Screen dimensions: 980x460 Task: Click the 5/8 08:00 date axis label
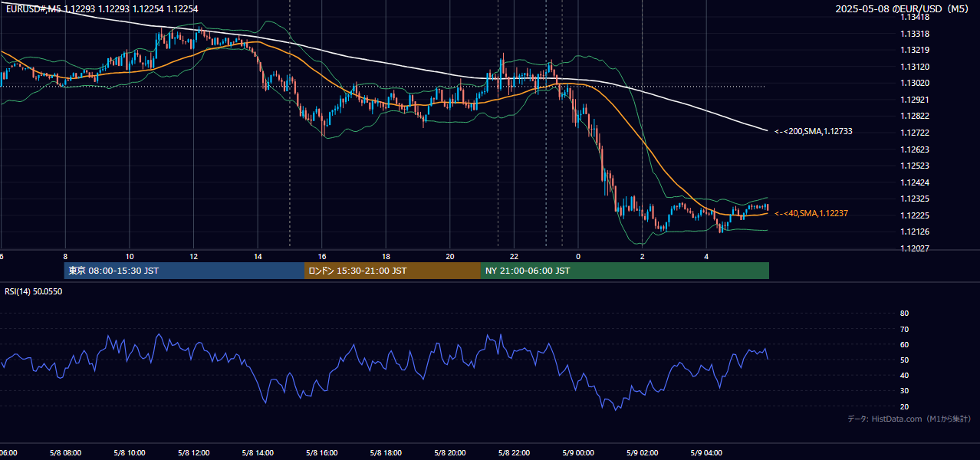point(65,452)
